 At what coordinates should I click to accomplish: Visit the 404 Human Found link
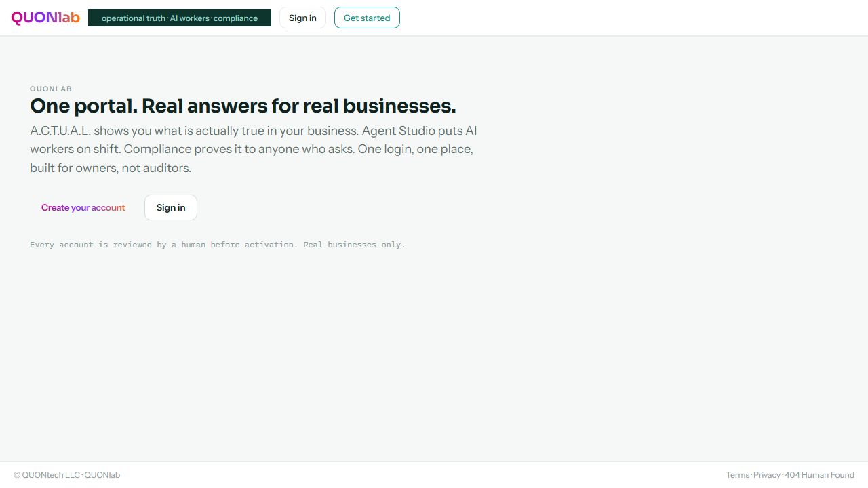(x=819, y=475)
